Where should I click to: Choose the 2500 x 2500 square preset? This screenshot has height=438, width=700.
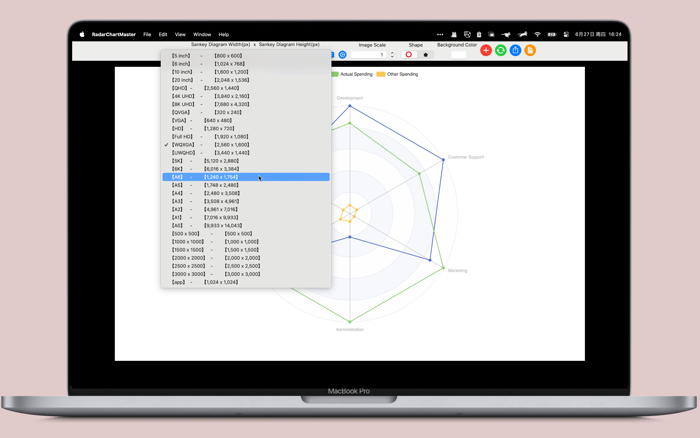246,266
